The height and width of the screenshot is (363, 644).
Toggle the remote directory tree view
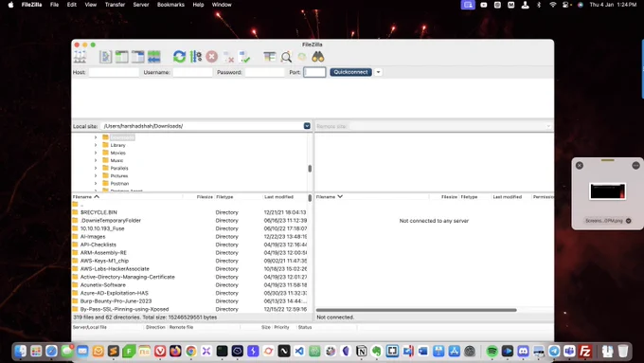[137, 57]
